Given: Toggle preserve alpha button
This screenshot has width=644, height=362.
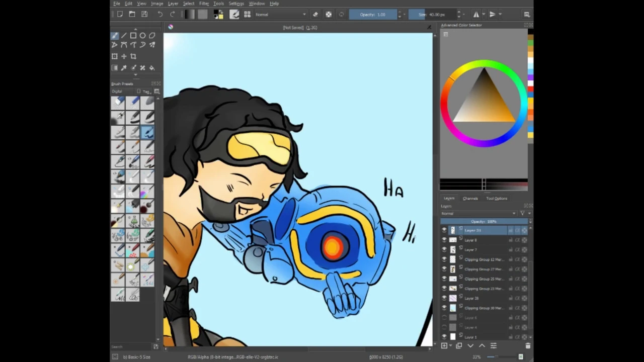Looking at the screenshot, I should point(329,15).
